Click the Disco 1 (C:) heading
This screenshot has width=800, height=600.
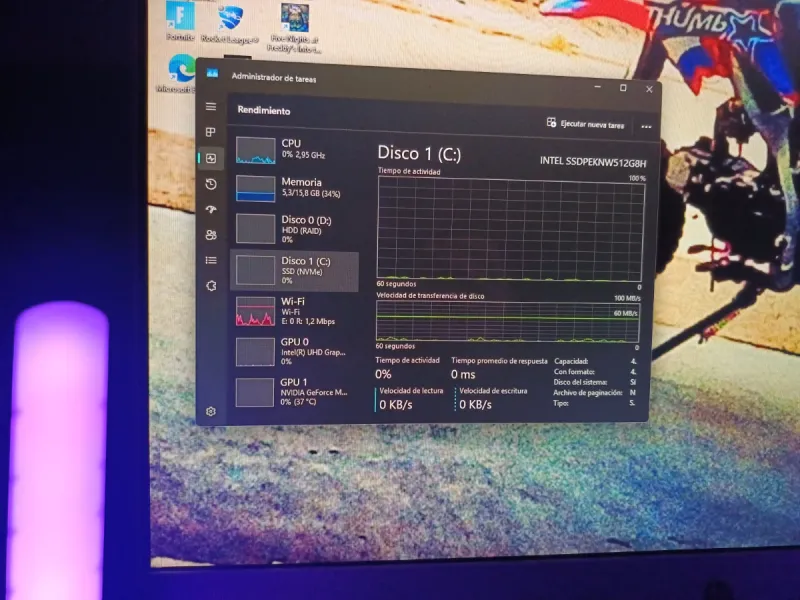pyautogui.click(x=419, y=154)
